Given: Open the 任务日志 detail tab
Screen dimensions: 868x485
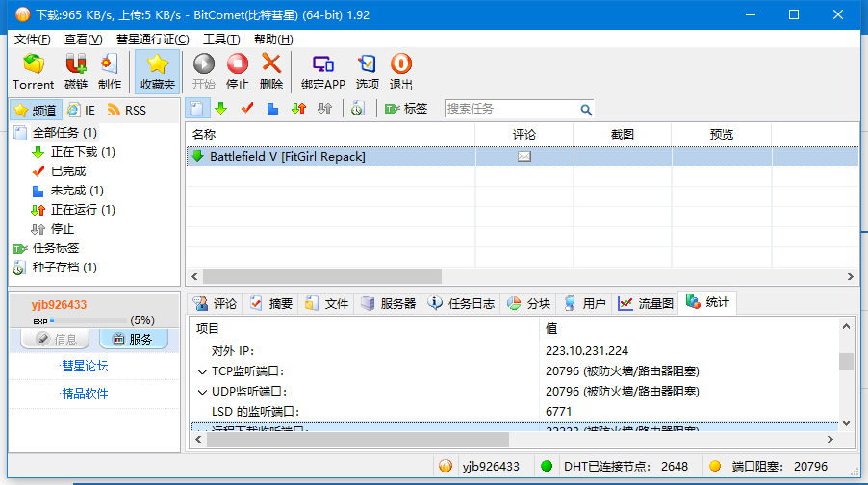Looking at the screenshot, I should (461, 303).
